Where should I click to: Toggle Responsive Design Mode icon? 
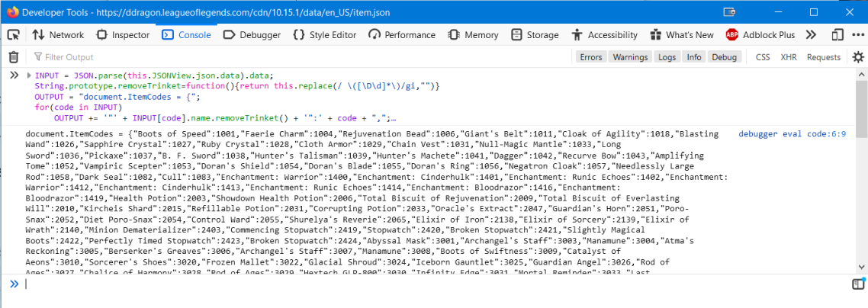click(x=837, y=35)
